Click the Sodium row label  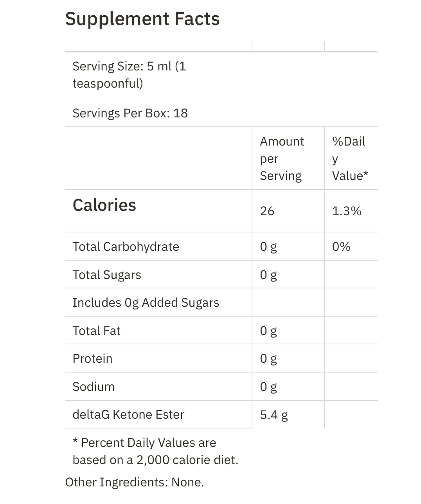[x=94, y=387]
